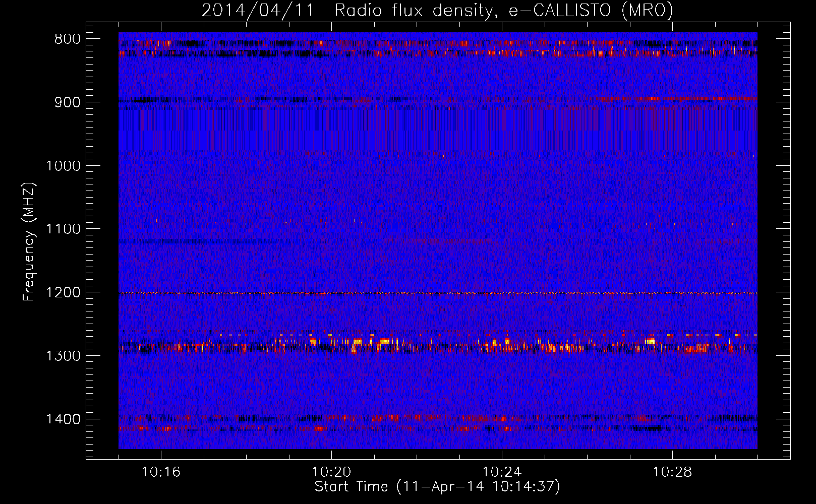Click the 'Frequency (MHZ)' axis label
Screen dimensions: 816x504
(x=29, y=242)
